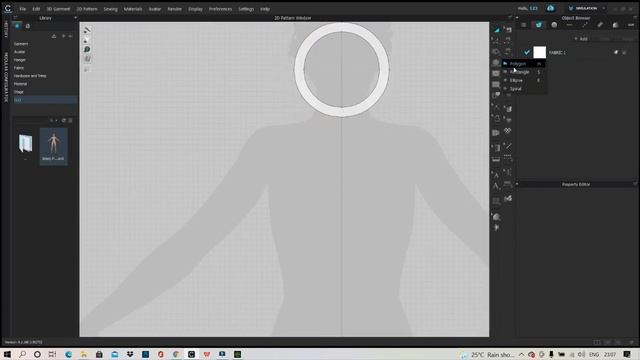Click the white FABRIC 1 color swatch

[539, 52]
